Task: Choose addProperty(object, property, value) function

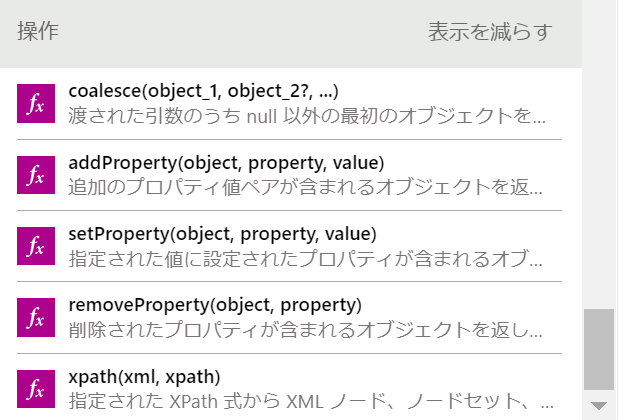Action: [x=226, y=163]
